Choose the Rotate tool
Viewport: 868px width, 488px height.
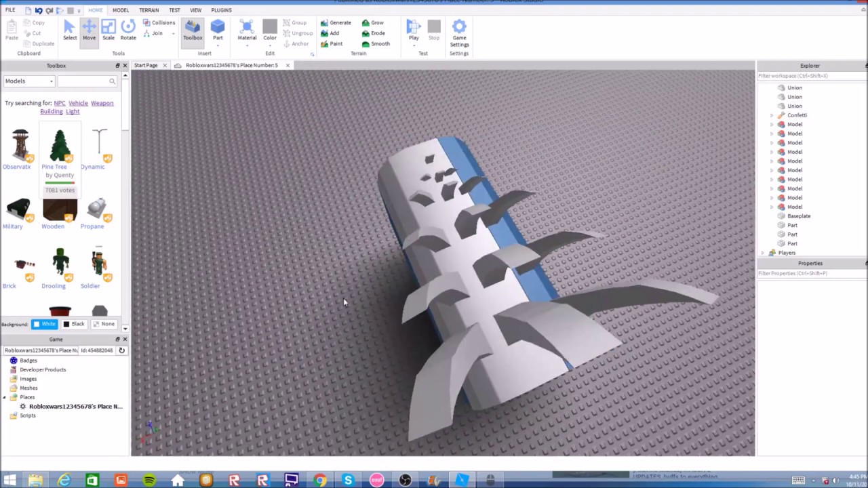(128, 30)
